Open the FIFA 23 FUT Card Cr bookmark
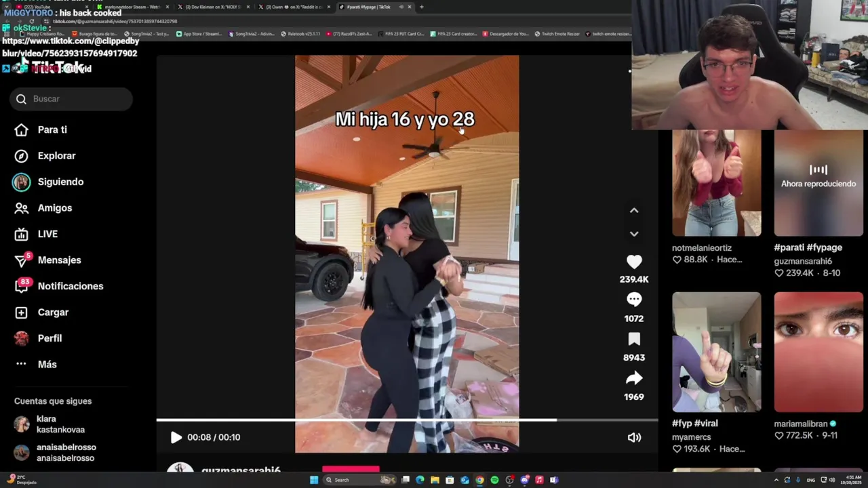 pyautogui.click(x=401, y=33)
